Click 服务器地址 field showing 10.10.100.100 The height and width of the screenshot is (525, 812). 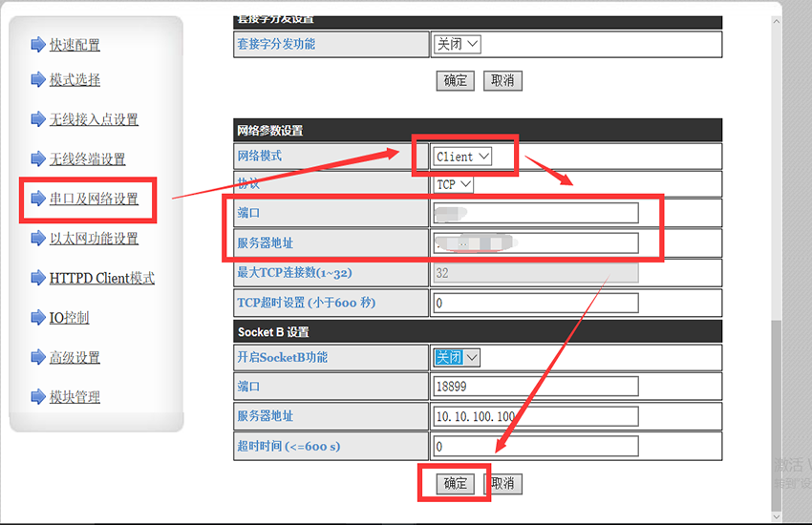tap(535, 416)
